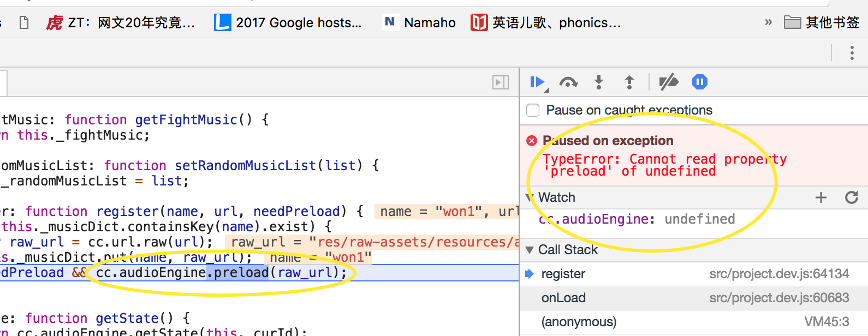Step out of current function
The image size is (868, 336).
point(629,82)
